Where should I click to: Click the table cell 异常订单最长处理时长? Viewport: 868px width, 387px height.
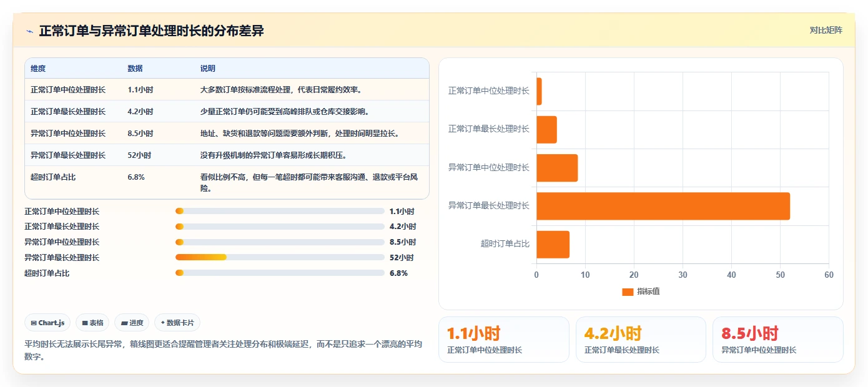point(68,155)
